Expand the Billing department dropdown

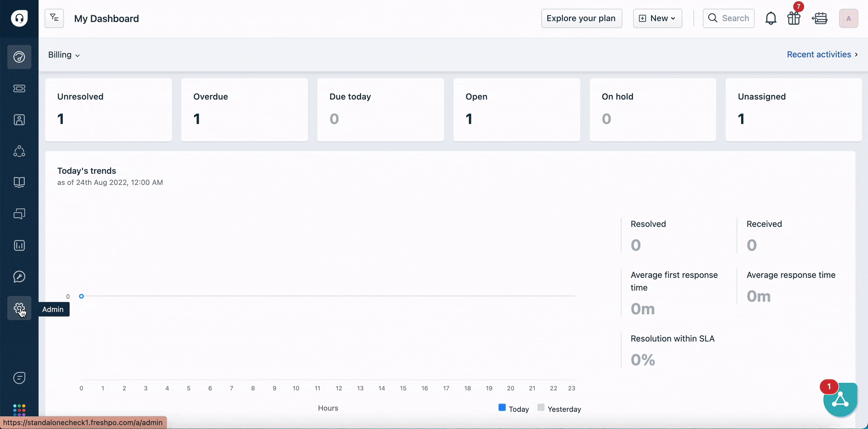pos(62,54)
